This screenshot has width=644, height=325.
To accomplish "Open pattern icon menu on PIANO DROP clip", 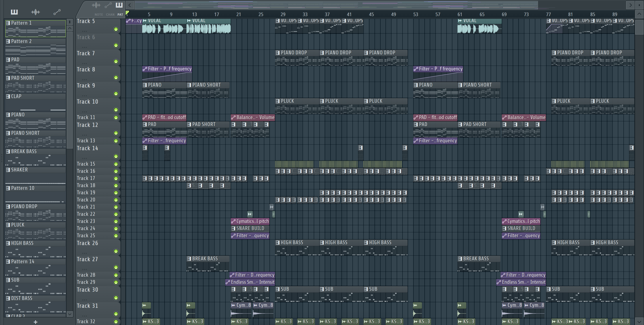I will tap(278, 53).
